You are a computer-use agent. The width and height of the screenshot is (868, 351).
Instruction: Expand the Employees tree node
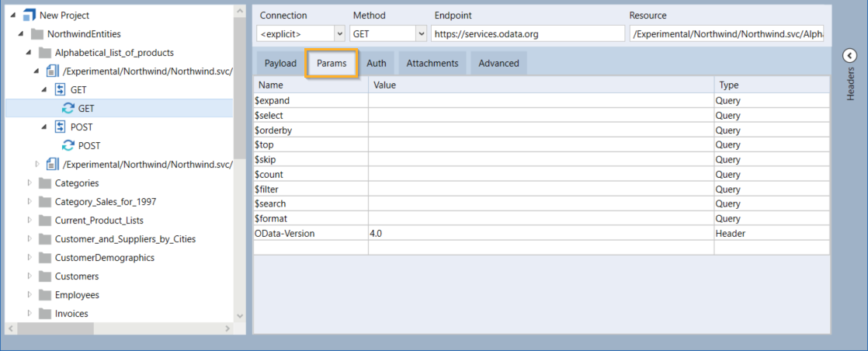tap(30, 295)
